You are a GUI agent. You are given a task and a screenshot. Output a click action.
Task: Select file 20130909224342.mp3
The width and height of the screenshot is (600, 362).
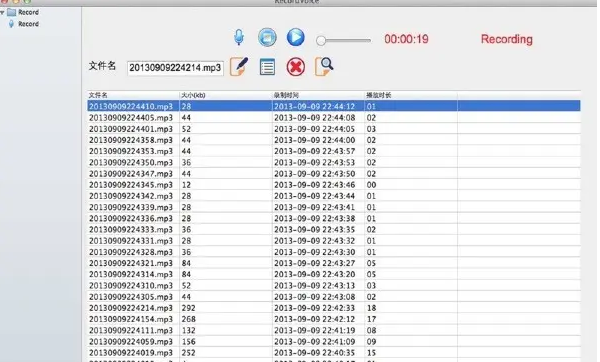click(x=131, y=196)
